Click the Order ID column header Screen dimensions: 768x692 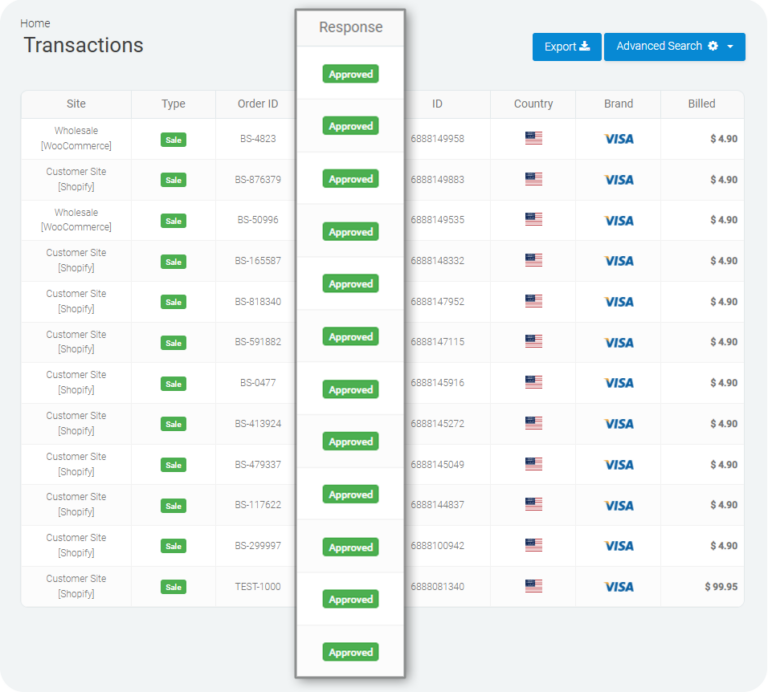coord(257,104)
